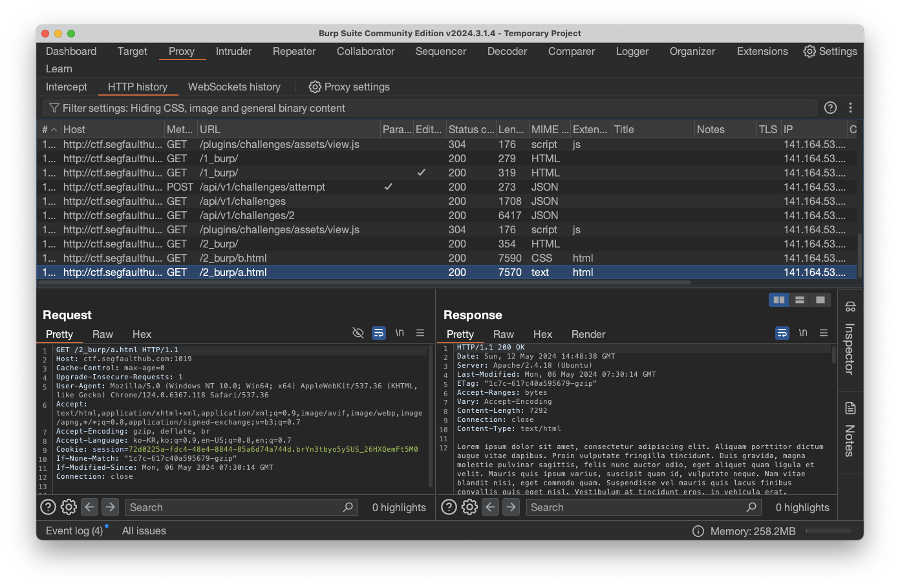The width and height of the screenshot is (900, 588).
Task: Open the Extensions tab
Action: click(762, 51)
